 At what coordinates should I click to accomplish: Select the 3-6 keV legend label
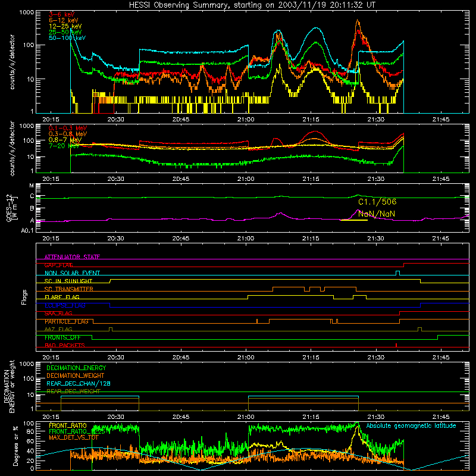(x=62, y=14)
